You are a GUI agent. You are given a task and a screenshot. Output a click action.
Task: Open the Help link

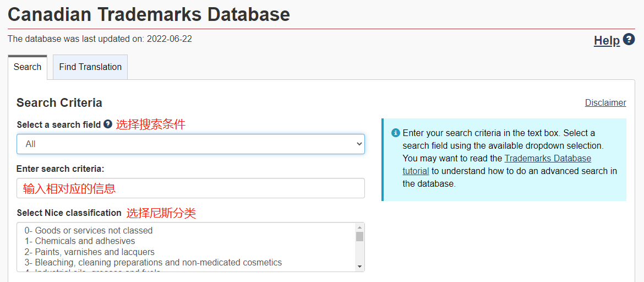click(x=607, y=40)
